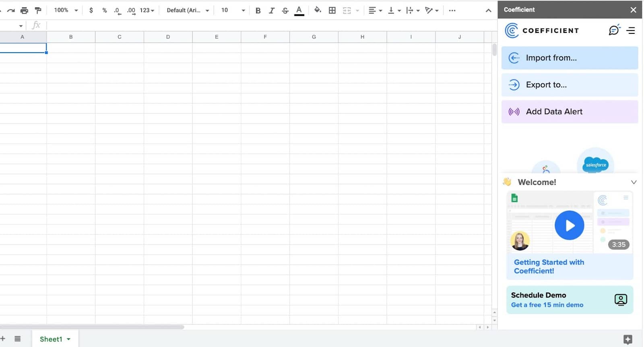Open the Add Data Alert option

[x=570, y=112]
